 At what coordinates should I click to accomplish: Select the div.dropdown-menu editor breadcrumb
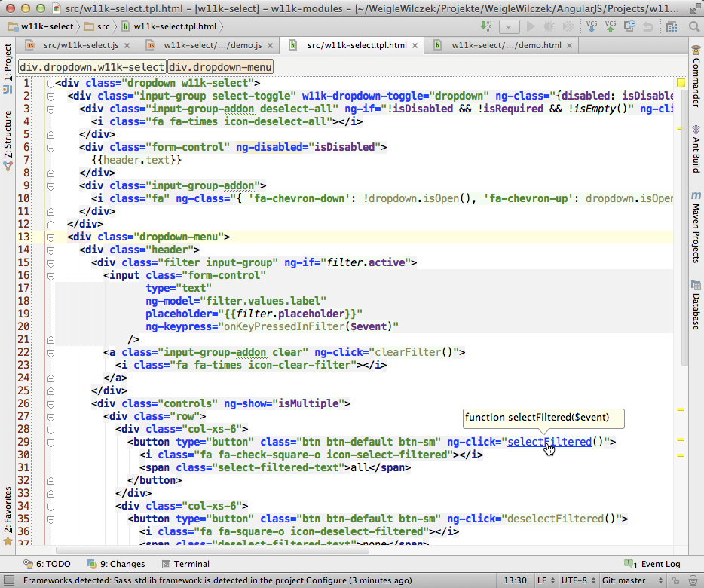coord(220,67)
